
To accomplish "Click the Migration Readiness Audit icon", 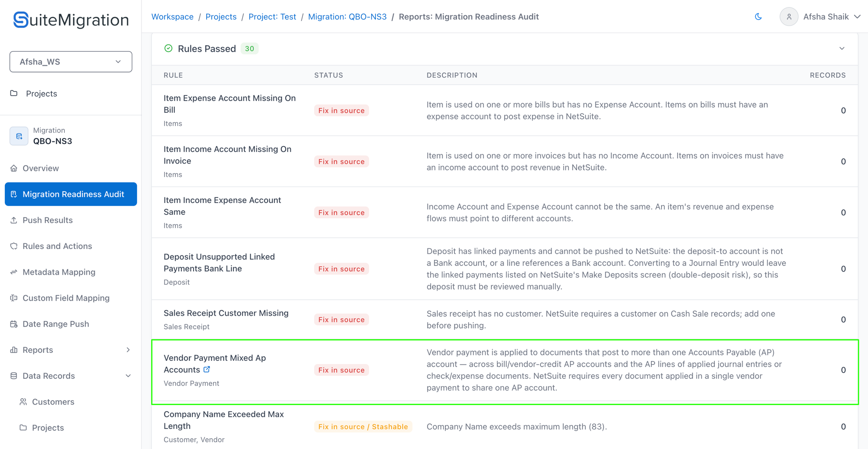I will pyautogui.click(x=14, y=194).
